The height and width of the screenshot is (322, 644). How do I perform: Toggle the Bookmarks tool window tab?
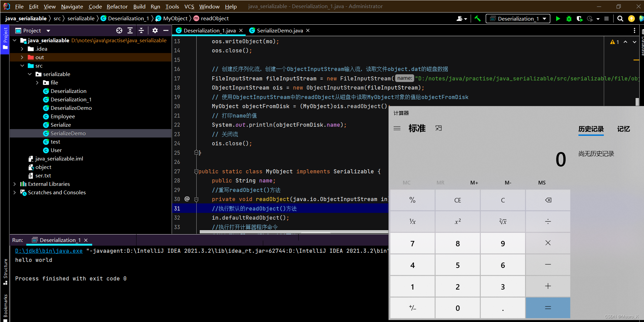tap(5, 307)
